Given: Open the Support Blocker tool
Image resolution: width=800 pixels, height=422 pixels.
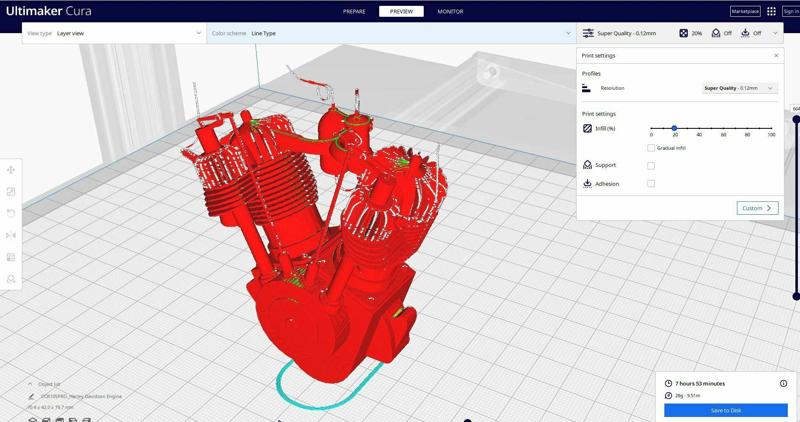Looking at the screenshot, I should 11,279.
